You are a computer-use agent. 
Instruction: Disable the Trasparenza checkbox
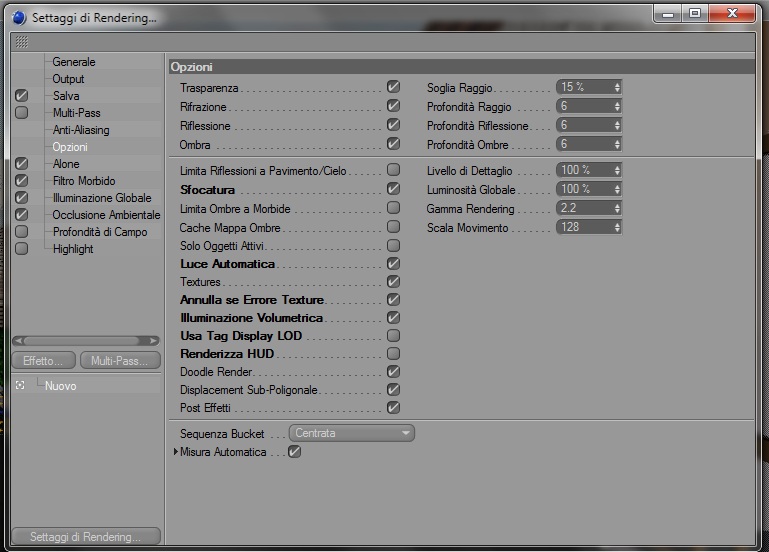click(393, 87)
